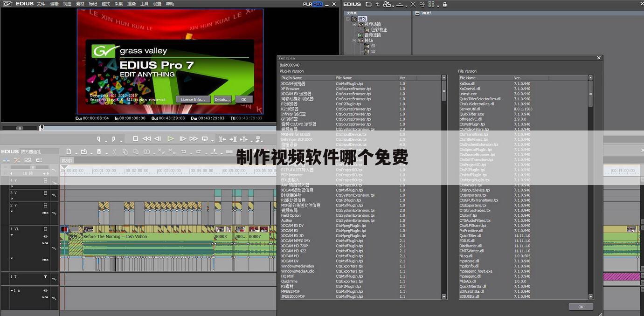The width and height of the screenshot is (644, 316).
Task: Step forward one frame in the player
Action: (183, 139)
